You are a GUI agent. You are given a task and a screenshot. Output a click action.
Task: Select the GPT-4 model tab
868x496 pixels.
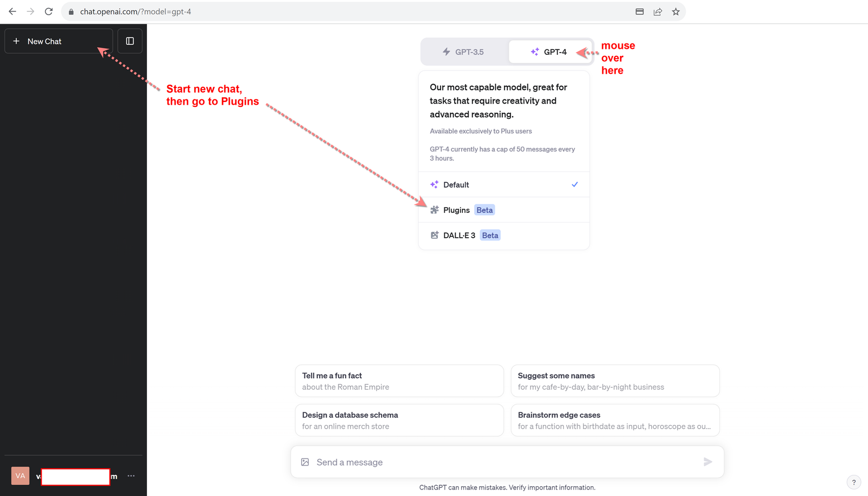tap(550, 52)
